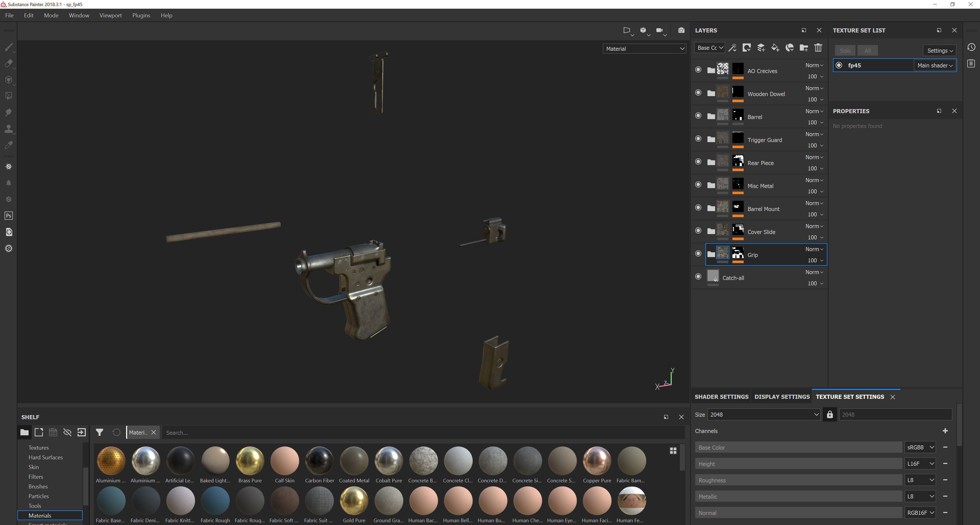The image size is (980, 525).
Task: Hide the AO Crecives layer
Action: click(698, 70)
